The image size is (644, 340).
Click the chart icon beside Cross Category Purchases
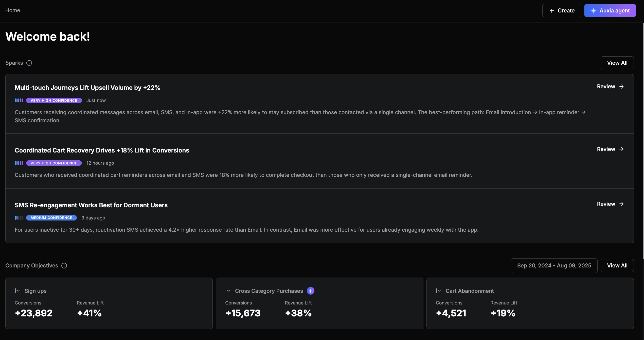[x=228, y=291]
